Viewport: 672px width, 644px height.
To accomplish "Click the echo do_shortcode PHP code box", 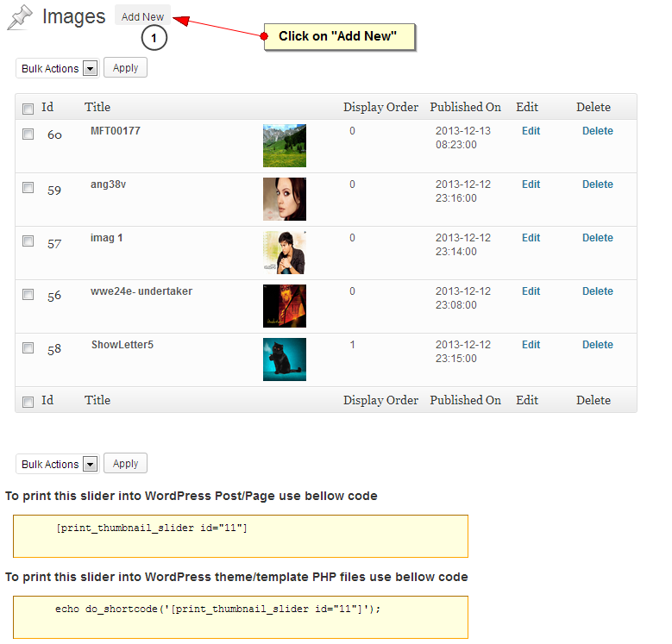I will click(x=241, y=617).
